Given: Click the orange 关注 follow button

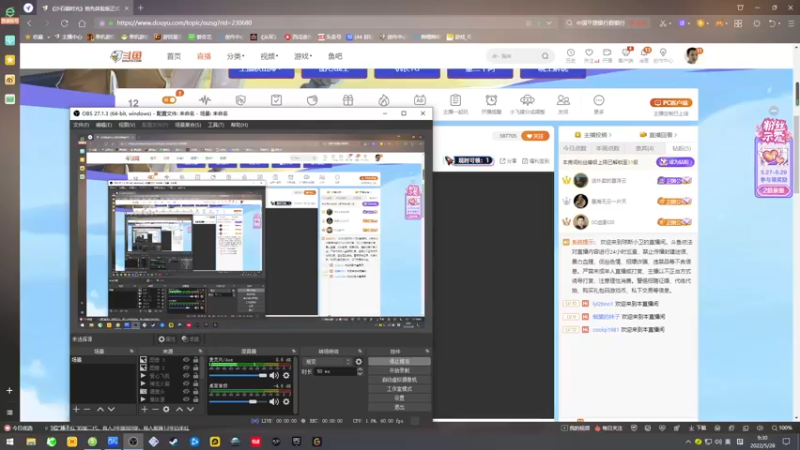Looking at the screenshot, I should tap(535, 136).
